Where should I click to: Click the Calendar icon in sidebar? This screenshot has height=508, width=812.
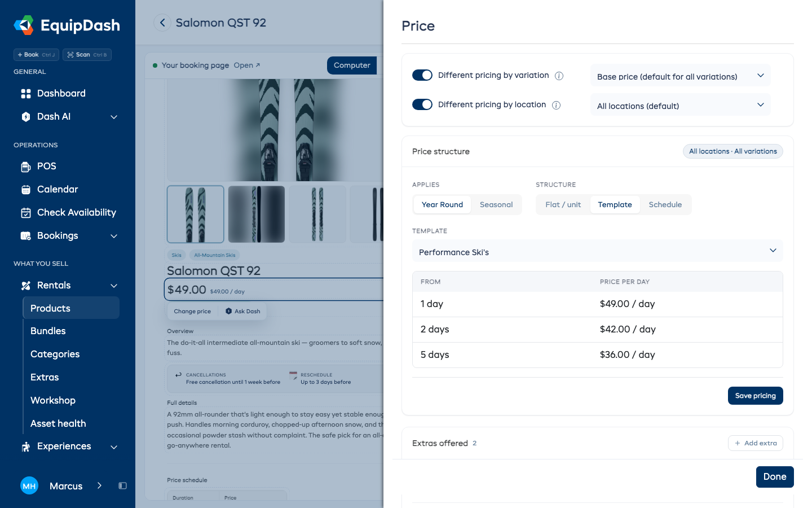[x=26, y=190]
